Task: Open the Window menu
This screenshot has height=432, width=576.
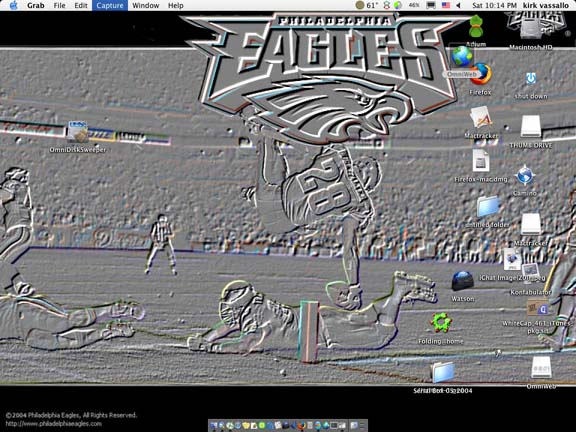Action: click(146, 5)
